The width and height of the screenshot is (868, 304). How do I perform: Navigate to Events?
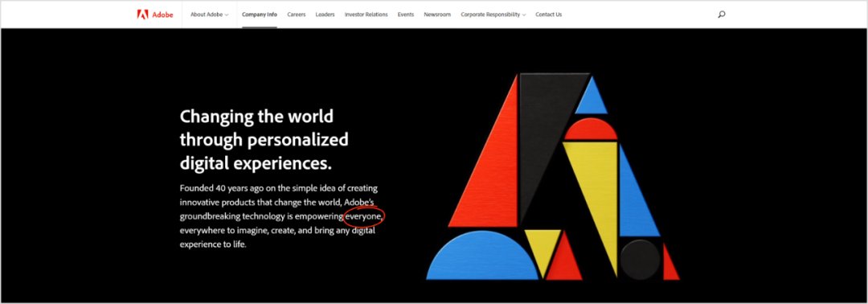click(x=406, y=14)
